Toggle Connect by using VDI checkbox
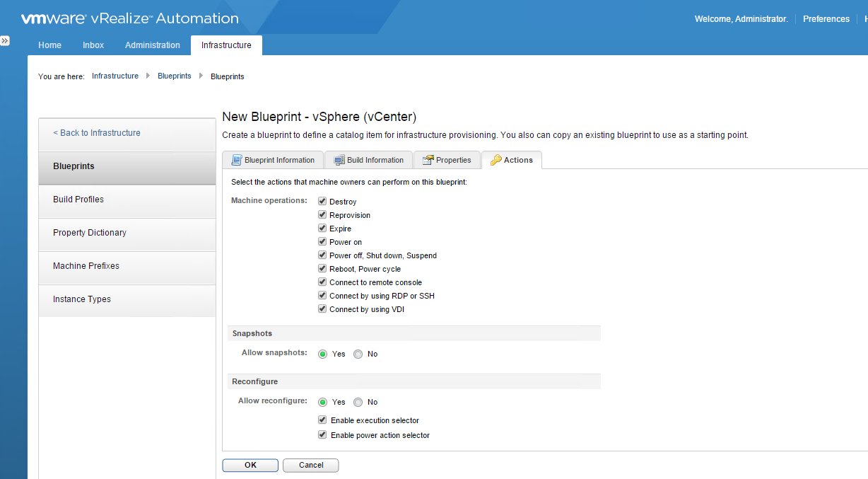Viewport: 868px width, 479px height. (x=322, y=309)
